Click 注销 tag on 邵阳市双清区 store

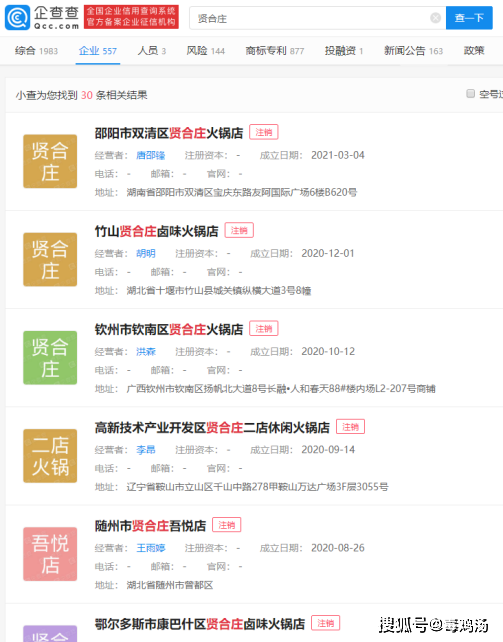click(264, 132)
